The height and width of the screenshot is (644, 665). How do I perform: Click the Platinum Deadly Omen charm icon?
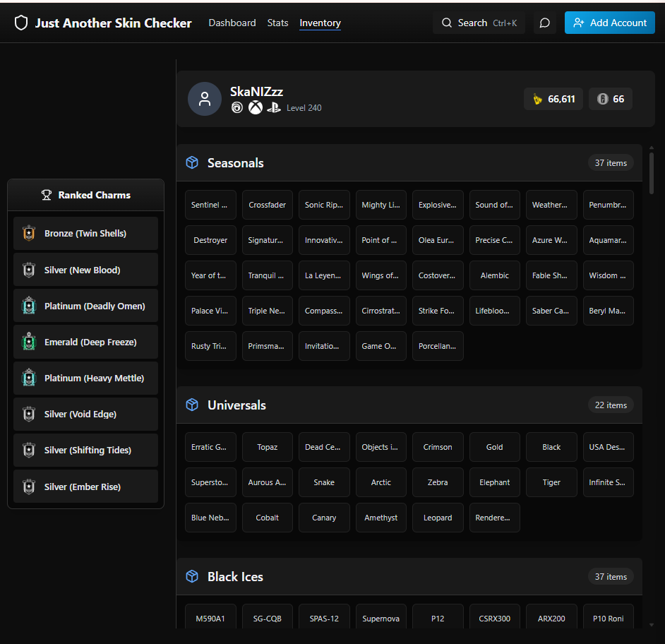[29, 306]
